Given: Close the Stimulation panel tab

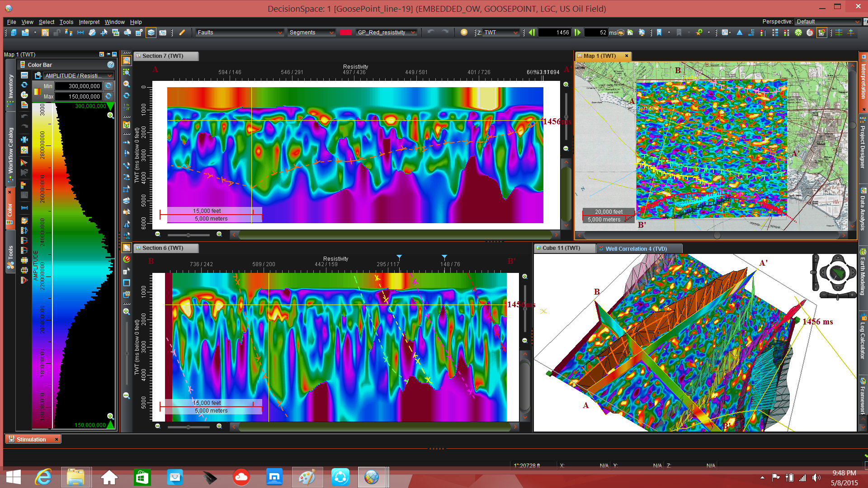Looking at the screenshot, I should tap(57, 439).
